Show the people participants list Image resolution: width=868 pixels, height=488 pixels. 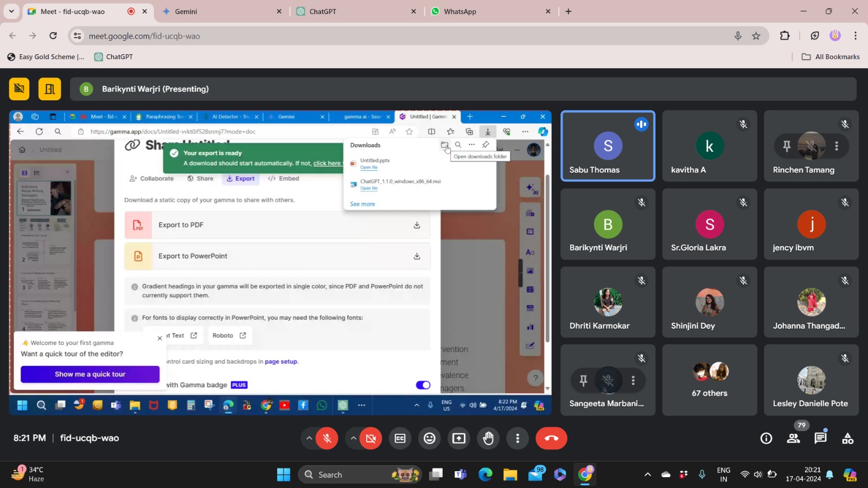click(x=793, y=438)
